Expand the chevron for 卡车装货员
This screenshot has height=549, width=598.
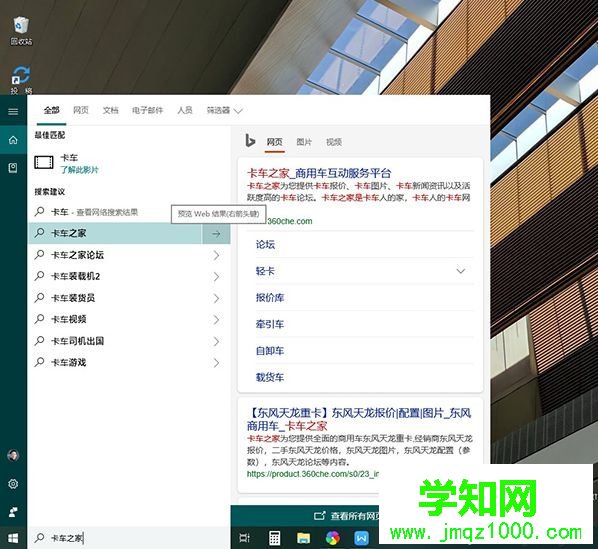(x=216, y=298)
